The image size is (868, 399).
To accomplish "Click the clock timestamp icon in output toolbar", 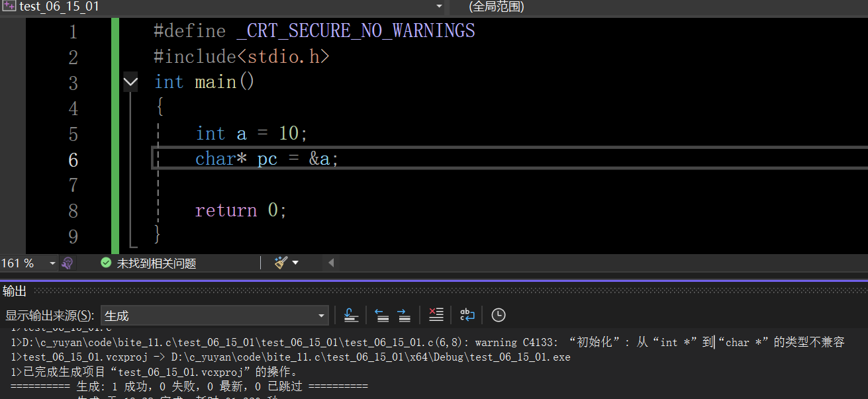I will (499, 316).
